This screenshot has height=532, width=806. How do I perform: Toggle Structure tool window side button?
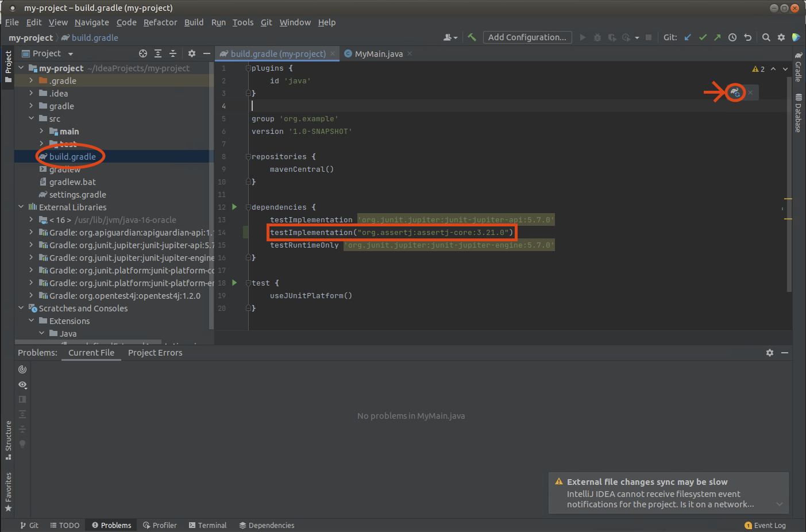[8, 440]
